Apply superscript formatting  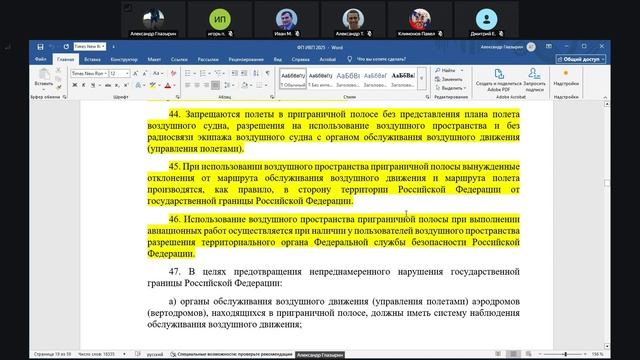click(126, 85)
